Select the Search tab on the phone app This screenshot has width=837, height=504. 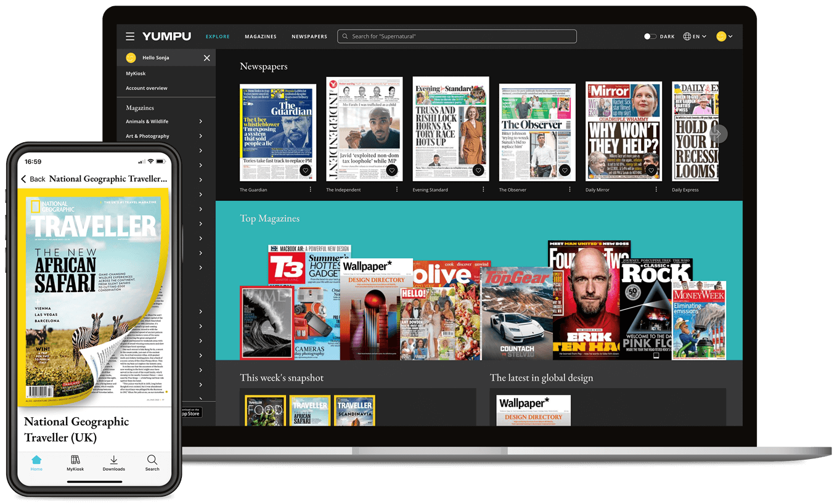click(152, 464)
